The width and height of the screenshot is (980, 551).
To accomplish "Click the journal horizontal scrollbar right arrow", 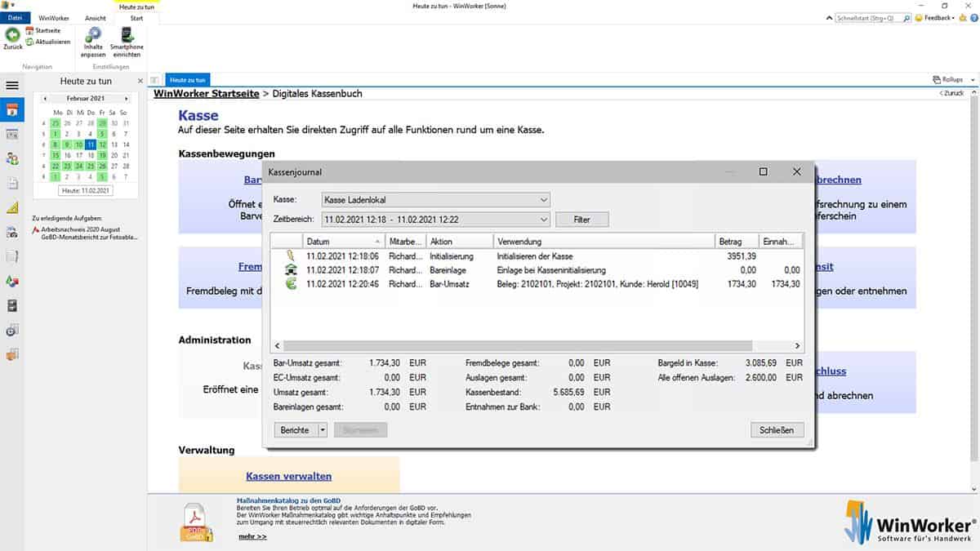I will coord(798,346).
